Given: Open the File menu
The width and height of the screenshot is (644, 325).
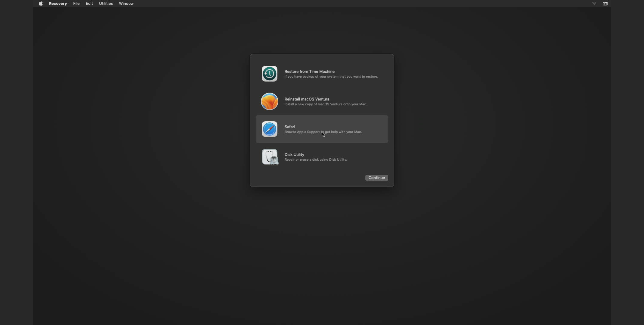Looking at the screenshot, I should coord(76,4).
